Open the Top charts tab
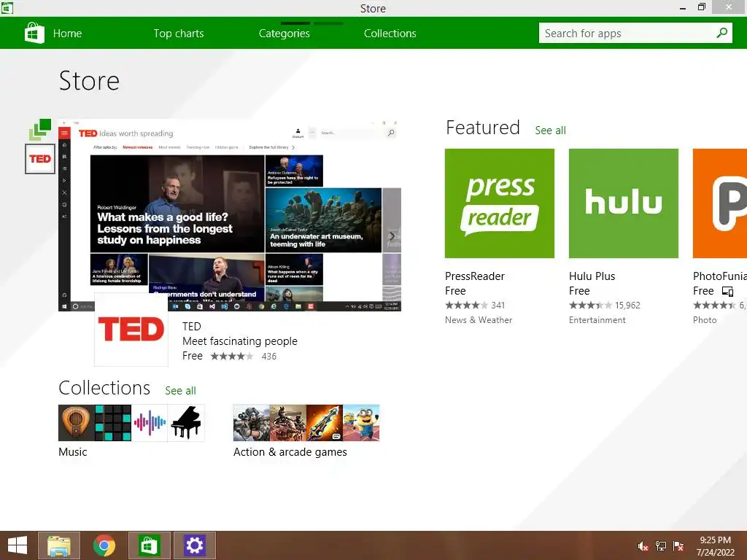747x560 pixels. pyautogui.click(x=179, y=34)
